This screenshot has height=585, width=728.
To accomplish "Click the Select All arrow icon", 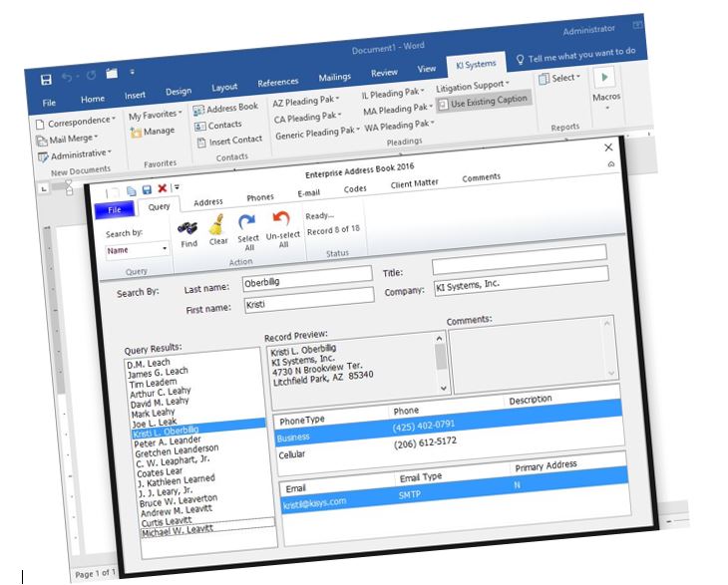I will coord(246,222).
